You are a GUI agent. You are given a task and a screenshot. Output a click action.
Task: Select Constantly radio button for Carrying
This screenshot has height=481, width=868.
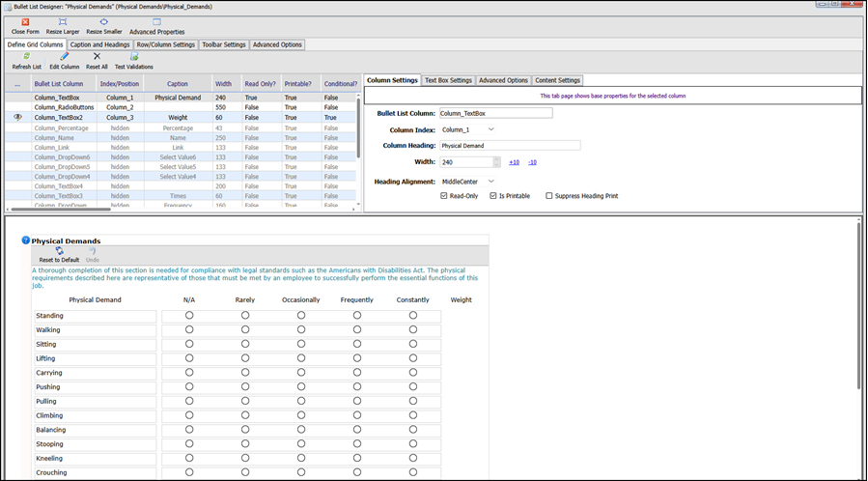click(413, 373)
